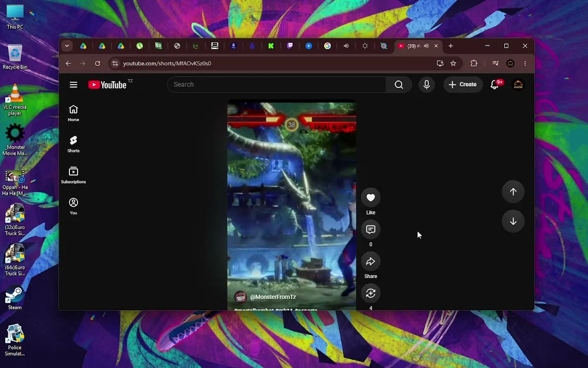Viewport: 588px width, 368px height.
Task: Open a new browser tab
Action: click(x=451, y=46)
